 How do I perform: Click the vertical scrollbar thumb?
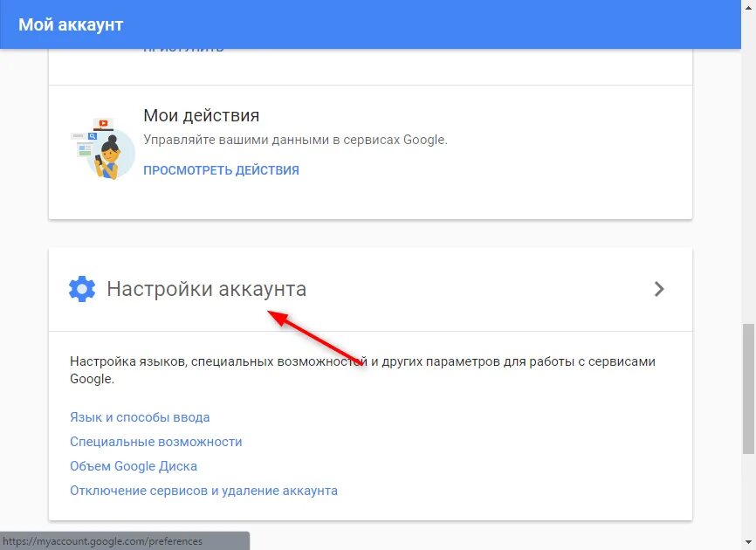click(748, 388)
